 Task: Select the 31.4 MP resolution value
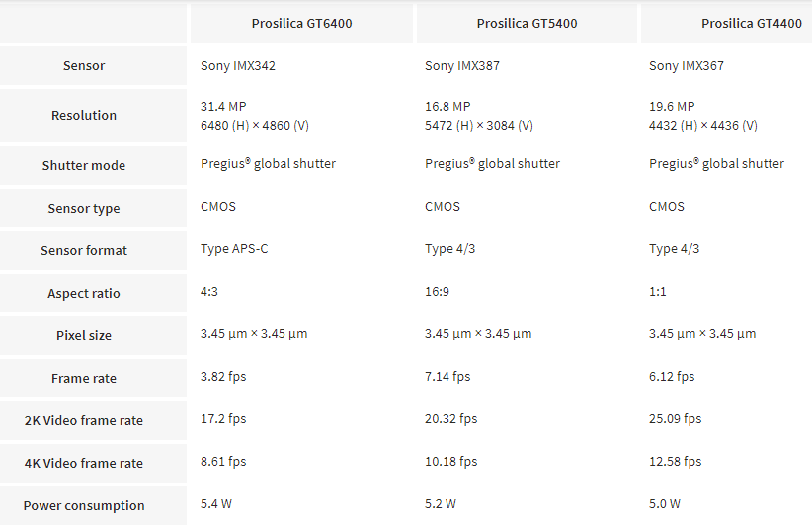pos(223,107)
